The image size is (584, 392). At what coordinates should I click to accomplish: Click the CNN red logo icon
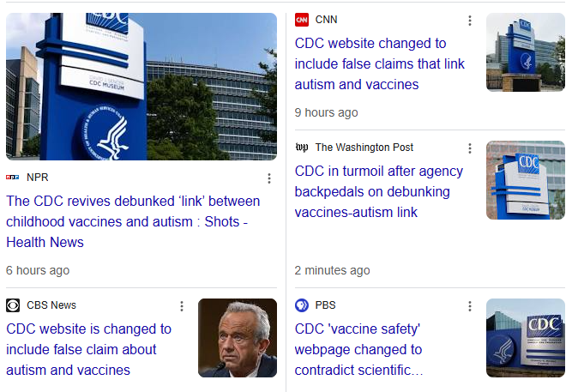[x=302, y=20]
